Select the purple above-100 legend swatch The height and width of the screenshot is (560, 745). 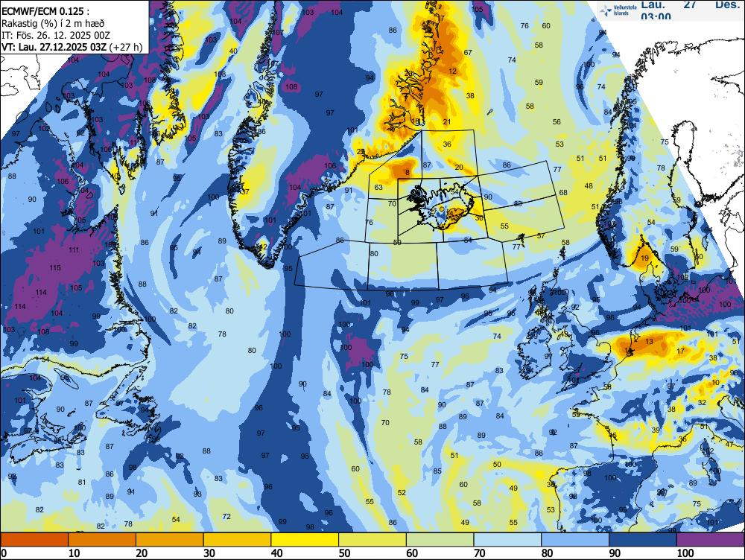click(710, 539)
